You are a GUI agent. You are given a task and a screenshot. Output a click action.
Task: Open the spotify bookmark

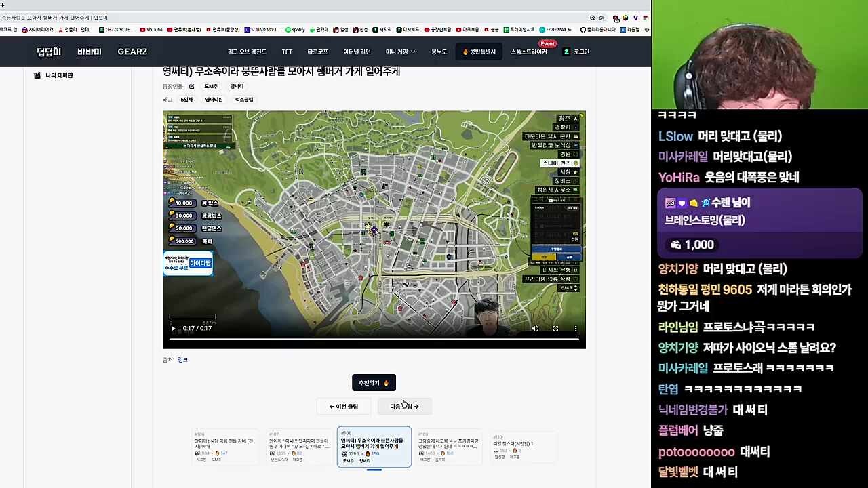coord(295,30)
